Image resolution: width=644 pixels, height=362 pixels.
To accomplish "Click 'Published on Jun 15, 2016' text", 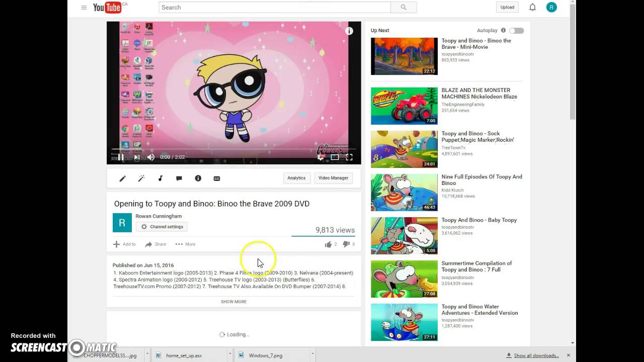I will pos(143,265).
